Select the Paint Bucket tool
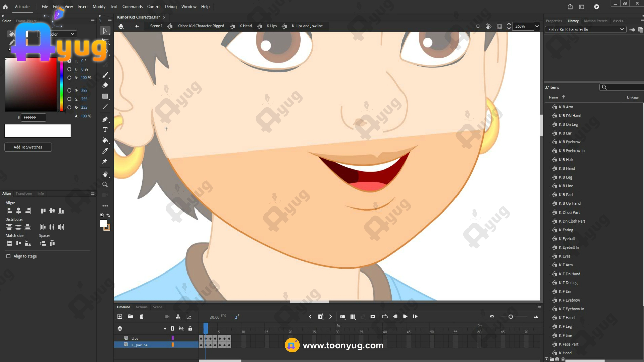 pos(105,140)
